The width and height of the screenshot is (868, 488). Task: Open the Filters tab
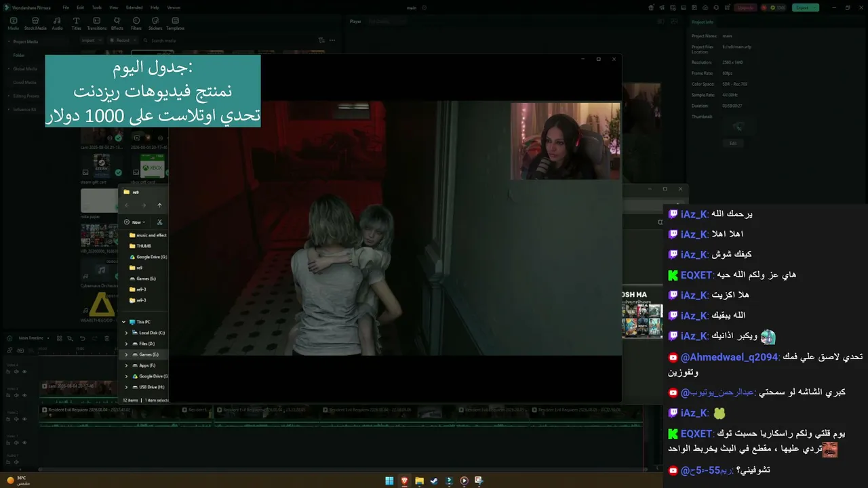tap(136, 24)
